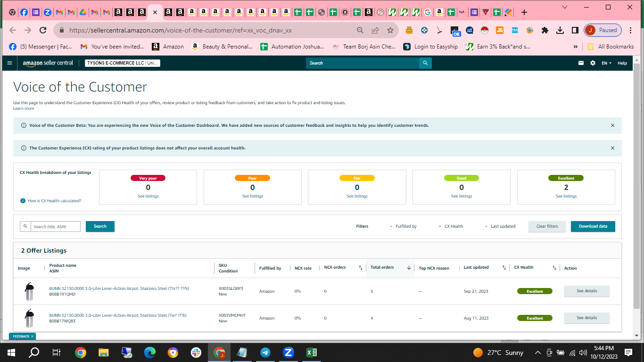This screenshot has width=644, height=362.
Task: Open the Seller Central settings gear
Action: coord(593,63)
